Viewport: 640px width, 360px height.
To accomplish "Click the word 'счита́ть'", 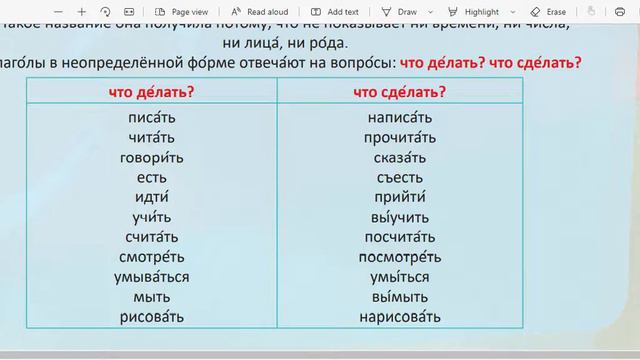I will pyautogui.click(x=152, y=237).
